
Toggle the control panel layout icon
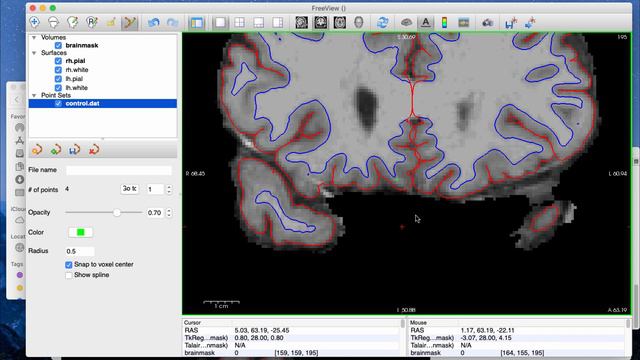click(x=197, y=22)
